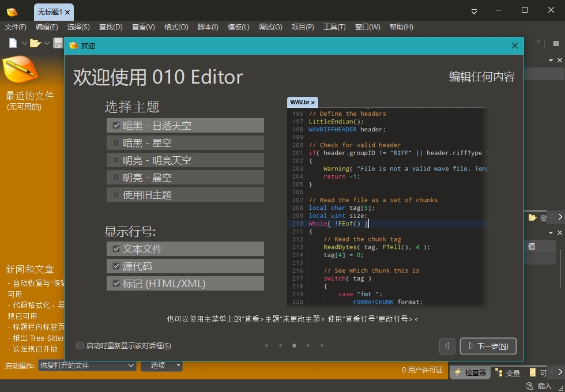Viewport: 565px width, 392px height.
Task: Open the bottom tab with the yellow sheet icon
Action: pyautogui.click(x=537, y=373)
